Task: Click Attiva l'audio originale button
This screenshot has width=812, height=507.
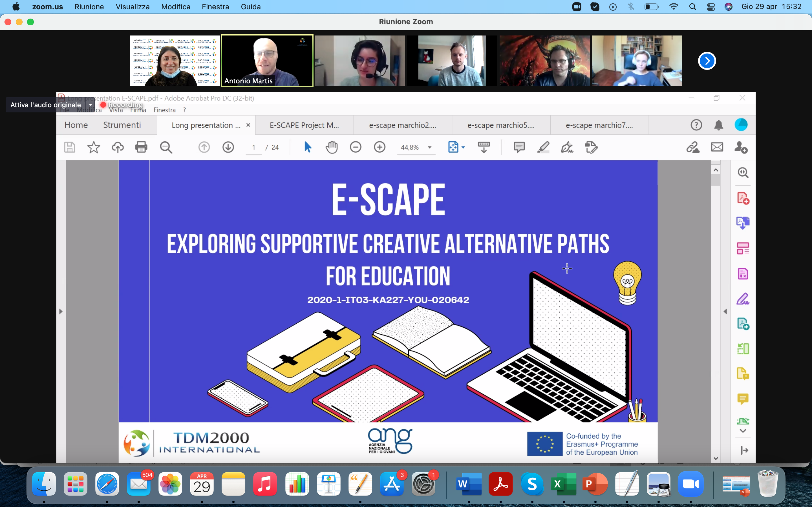Action: (46, 105)
